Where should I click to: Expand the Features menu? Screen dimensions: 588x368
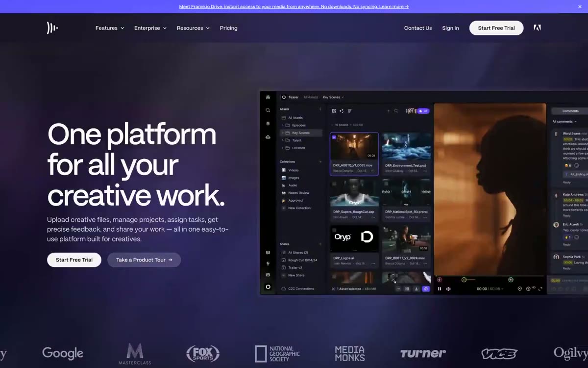pyautogui.click(x=110, y=28)
